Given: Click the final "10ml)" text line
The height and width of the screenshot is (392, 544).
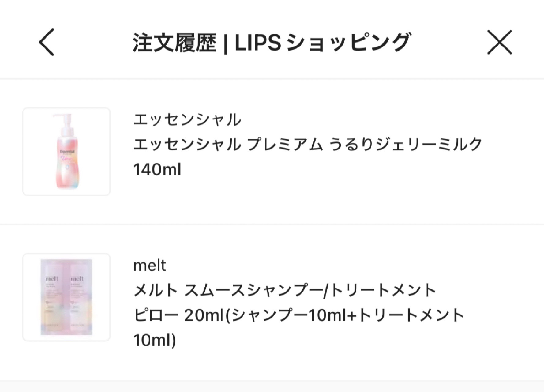Looking at the screenshot, I should [155, 340].
